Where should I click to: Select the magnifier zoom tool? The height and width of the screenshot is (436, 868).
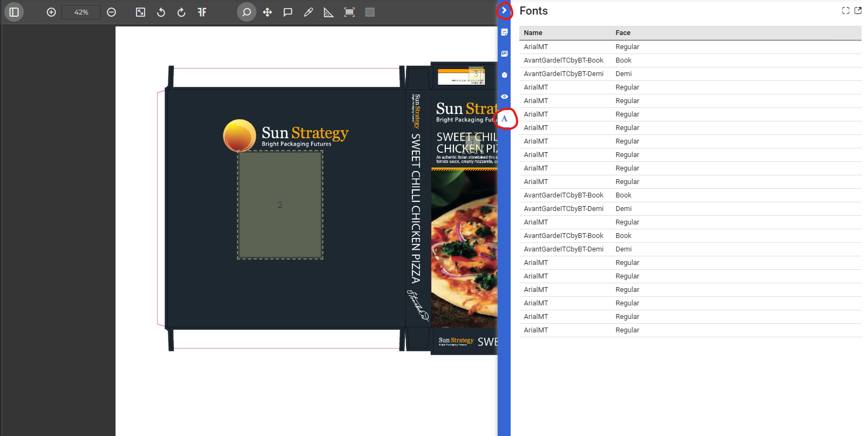point(247,12)
